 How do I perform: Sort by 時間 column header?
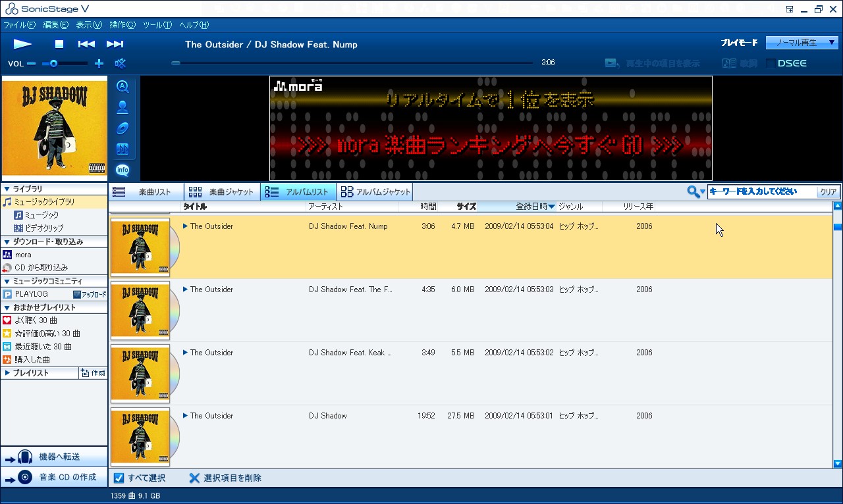(418, 207)
